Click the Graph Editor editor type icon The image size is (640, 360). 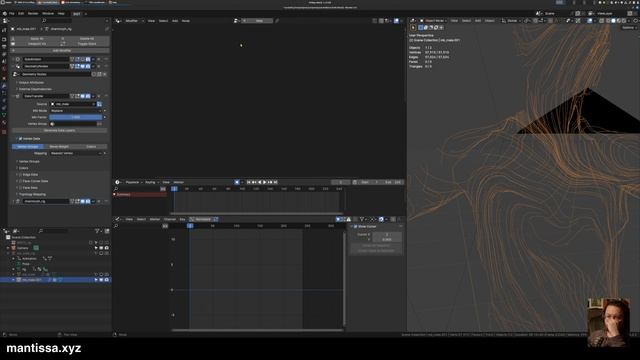(x=118, y=219)
